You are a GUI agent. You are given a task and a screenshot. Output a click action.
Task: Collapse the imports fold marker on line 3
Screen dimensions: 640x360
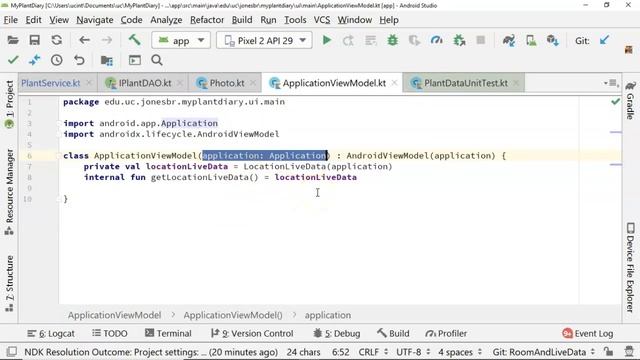point(59,123)
